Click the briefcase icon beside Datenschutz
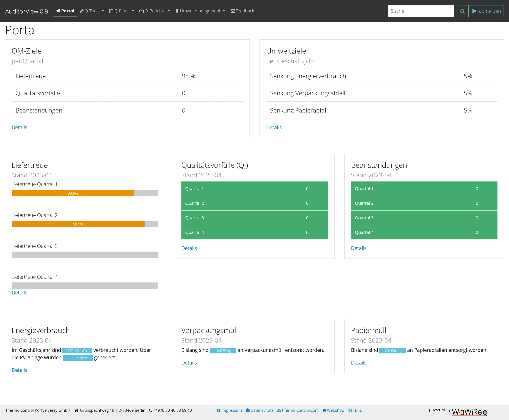509x420 pixels. 248,410
